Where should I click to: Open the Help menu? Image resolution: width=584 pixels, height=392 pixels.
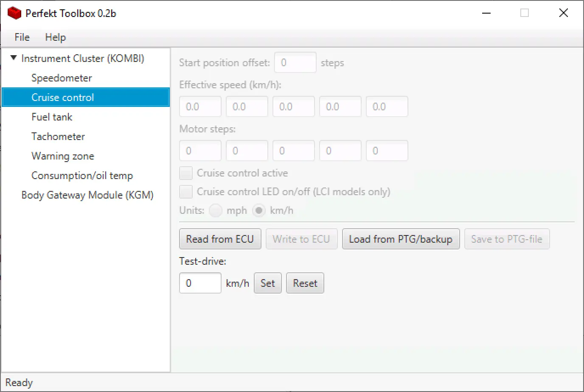coord(55,37)
